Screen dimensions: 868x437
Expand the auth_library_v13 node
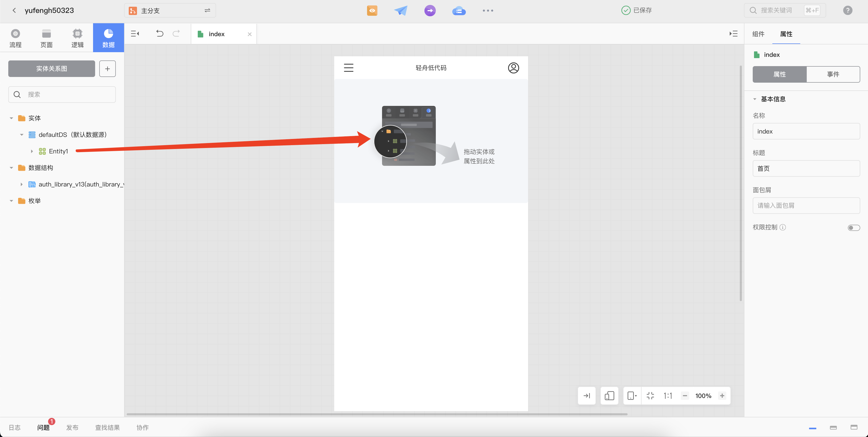coord(21,184)
